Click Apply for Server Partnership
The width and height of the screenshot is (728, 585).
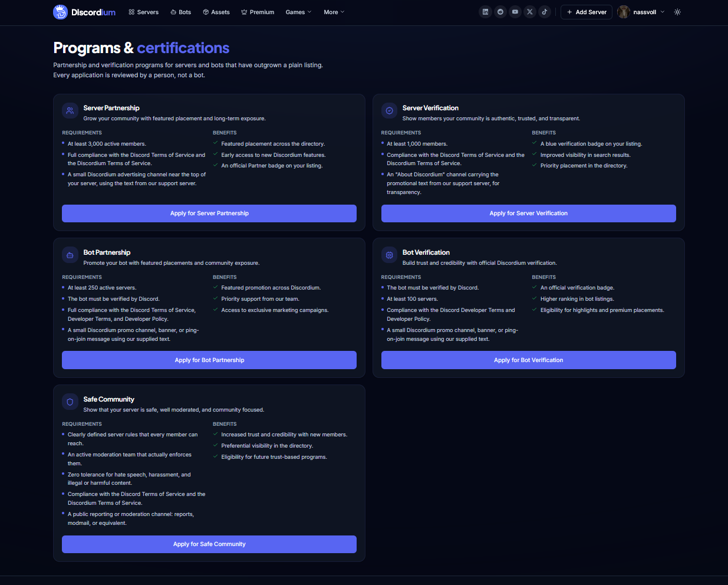[x=209, y=213]
